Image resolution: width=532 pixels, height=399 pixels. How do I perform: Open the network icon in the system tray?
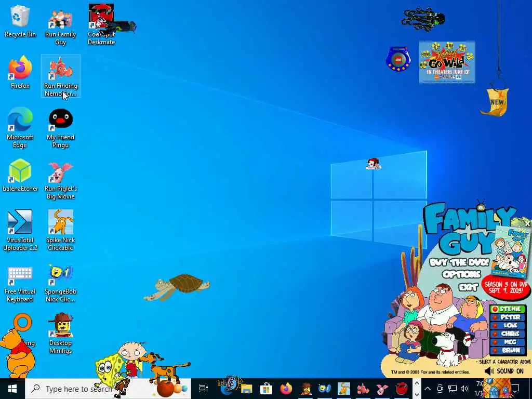tap(453, 389)
